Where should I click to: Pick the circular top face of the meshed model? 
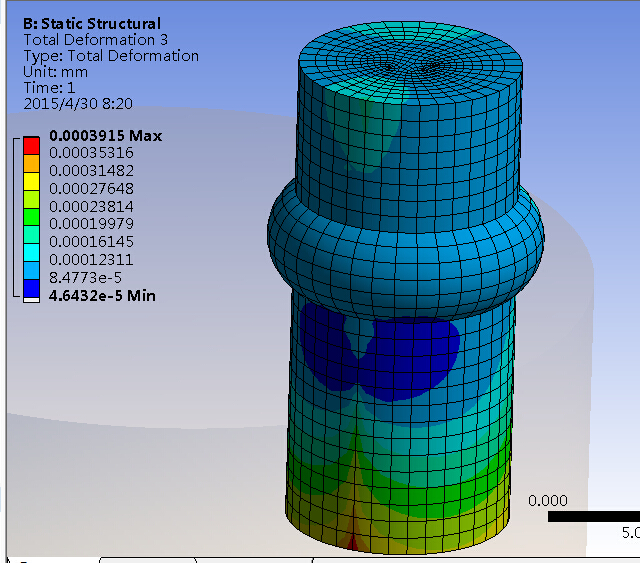(410, 63)
